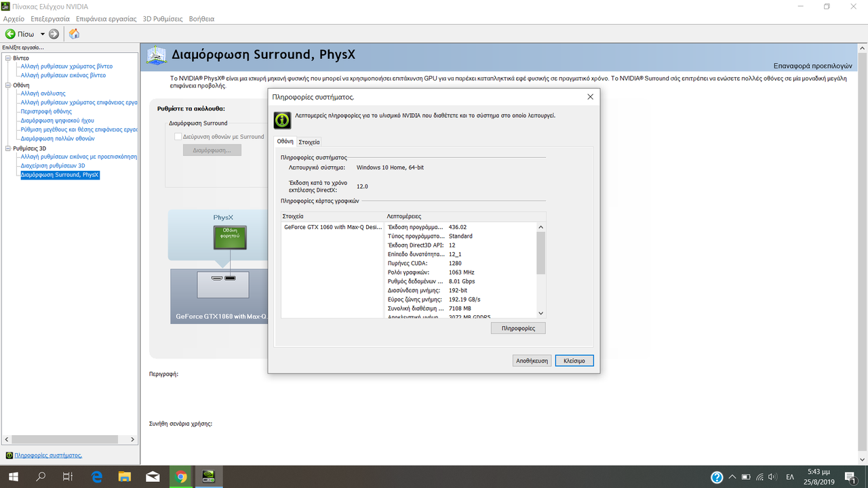Open the Βοήθεια menu
Image resolution: width=868 pixels, height=488 pixels.
(202, 19)
